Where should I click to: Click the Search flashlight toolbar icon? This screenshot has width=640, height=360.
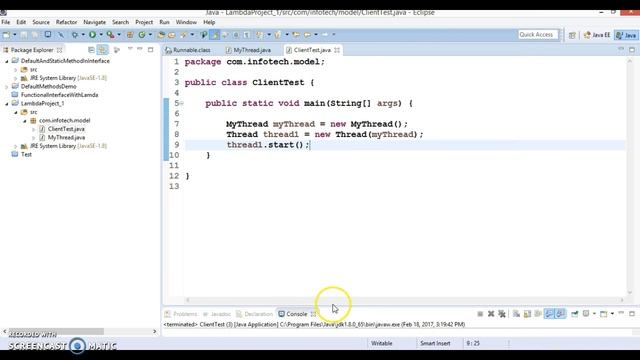[184, 35]
